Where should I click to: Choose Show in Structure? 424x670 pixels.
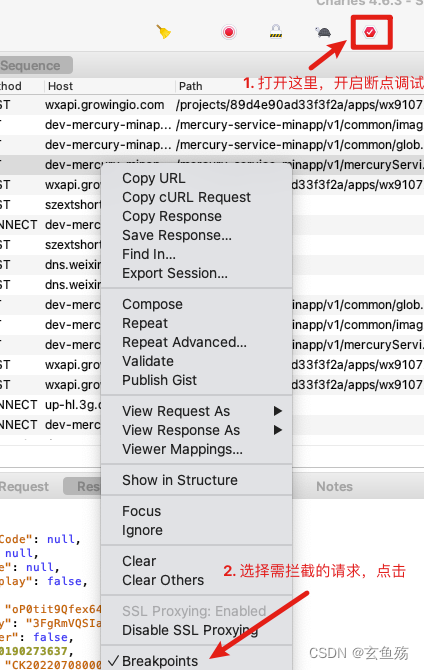(x=197, y=480)
